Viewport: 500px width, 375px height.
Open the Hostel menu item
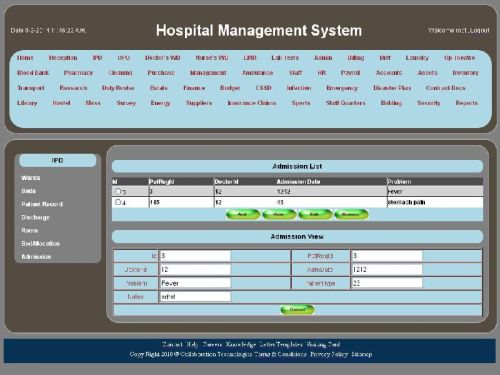tap(61, 103)
